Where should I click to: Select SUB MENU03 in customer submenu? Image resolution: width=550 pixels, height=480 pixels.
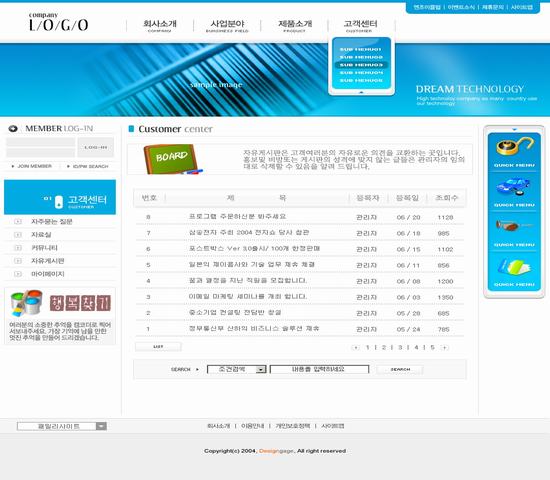tap(361, 65)
